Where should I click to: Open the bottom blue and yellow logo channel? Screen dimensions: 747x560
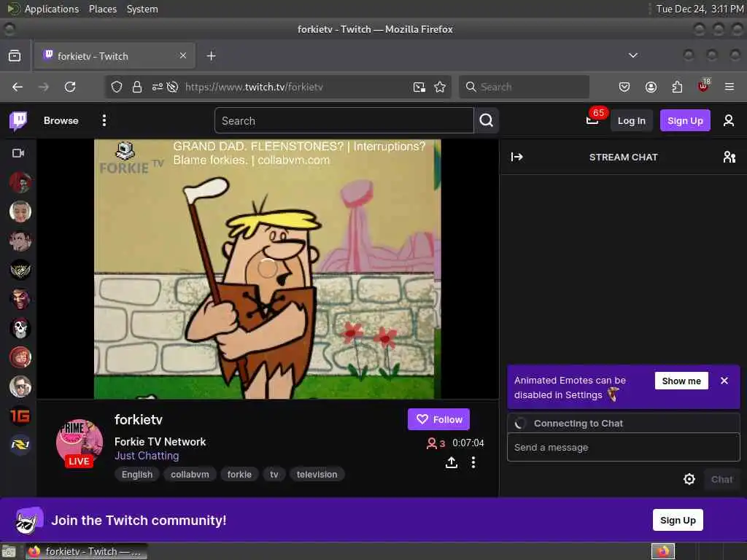[20, 445]
